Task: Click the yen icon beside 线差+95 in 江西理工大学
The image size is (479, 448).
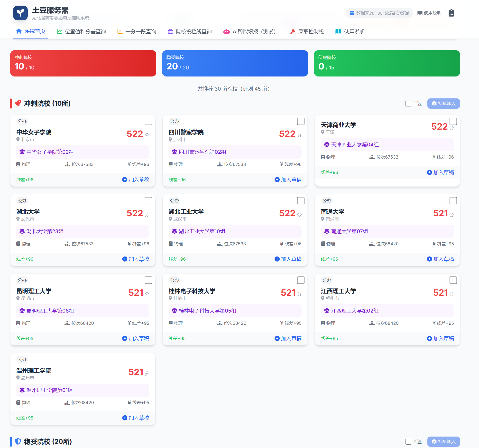Action: [x=434, y=323]
